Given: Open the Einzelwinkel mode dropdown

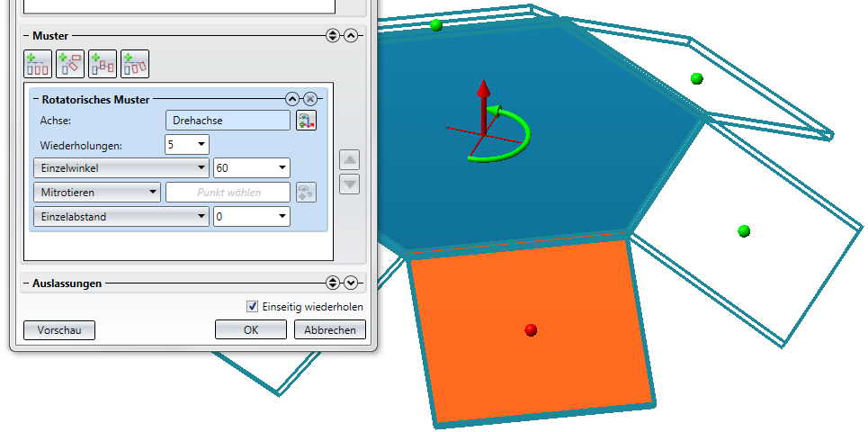Looking at the screenshot, I should tap(121, 167).
